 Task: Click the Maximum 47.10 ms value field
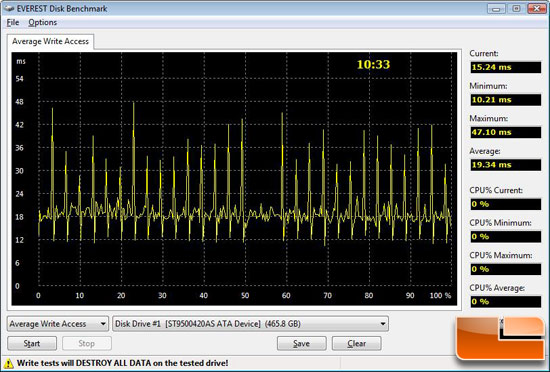click(505, 132)
